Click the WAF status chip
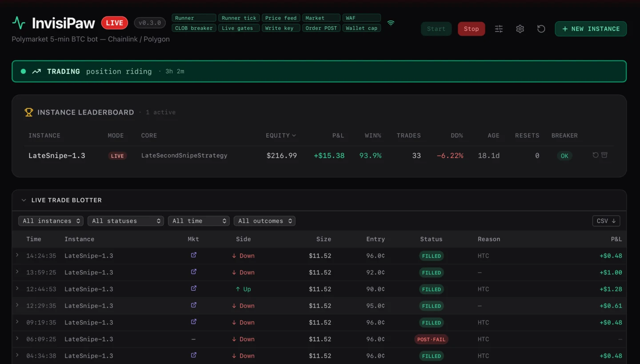This screenshot has width=640, height=364. point(362,18)
